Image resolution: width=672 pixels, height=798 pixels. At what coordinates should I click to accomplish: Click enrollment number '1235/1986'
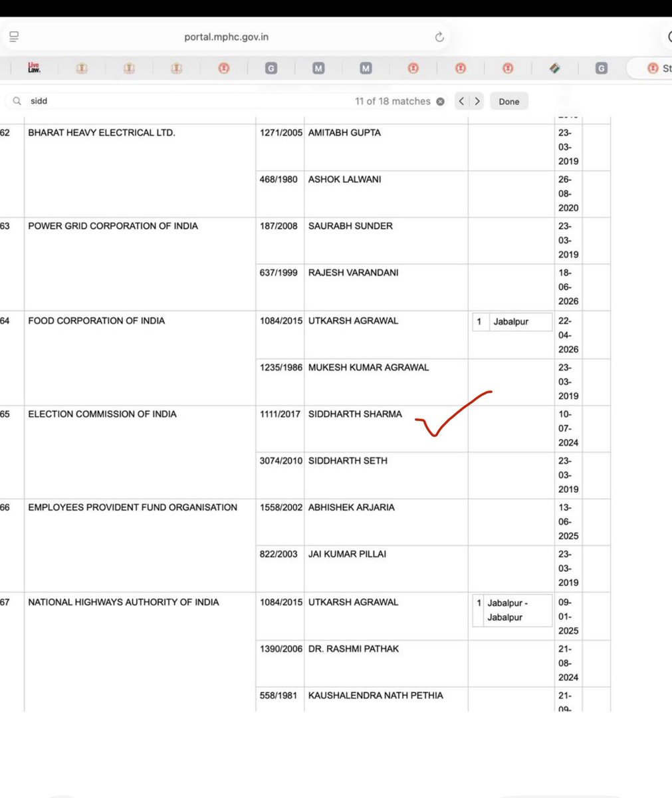281,367
